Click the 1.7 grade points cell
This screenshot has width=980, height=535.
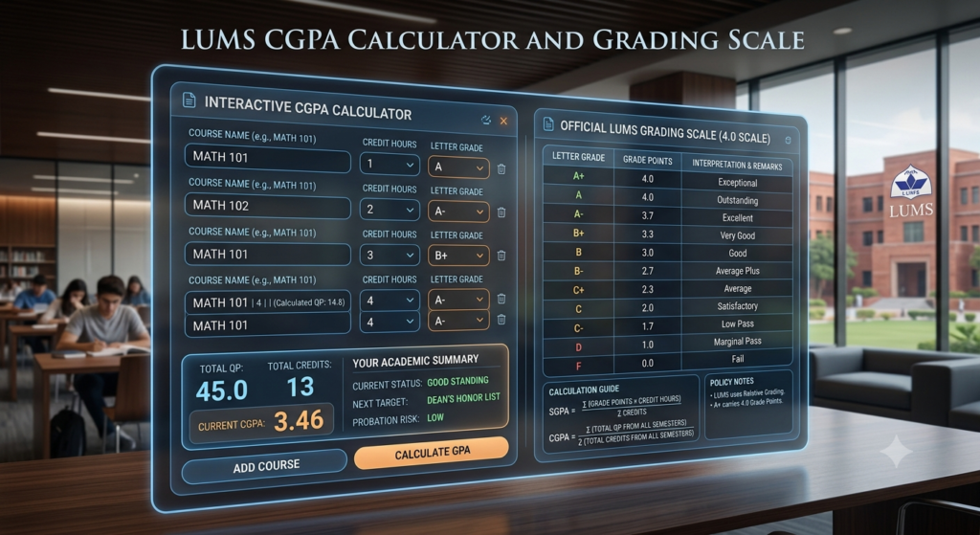point(648,326)
